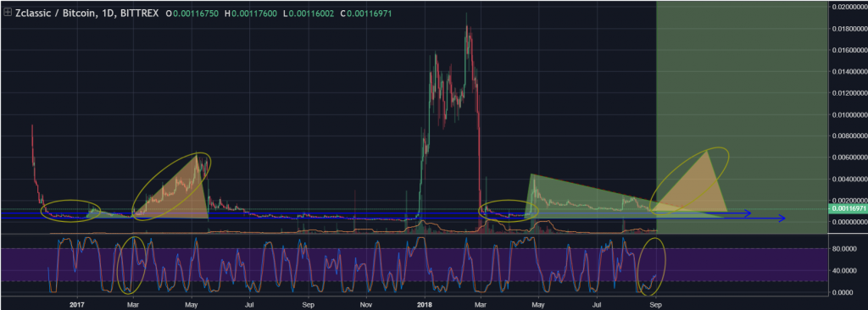
Task: Click the 0.01600000 price axis label
Action: (x=849, y=50)
